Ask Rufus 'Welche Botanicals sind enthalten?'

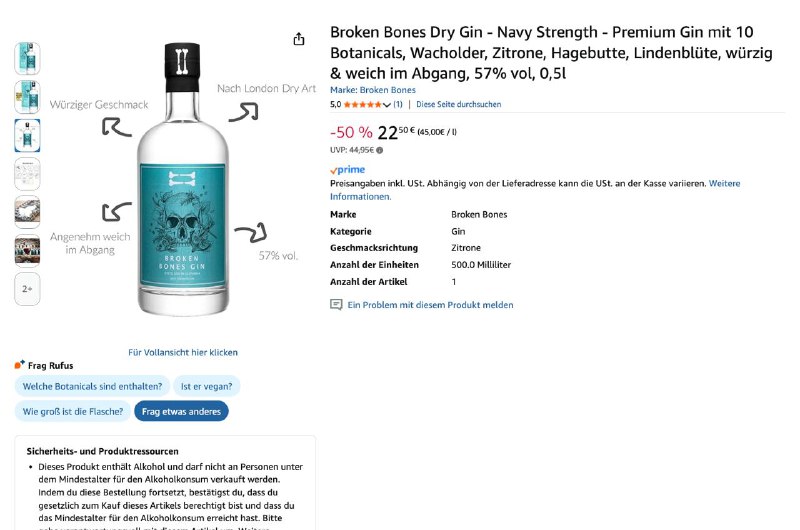[x=93, y=386]
